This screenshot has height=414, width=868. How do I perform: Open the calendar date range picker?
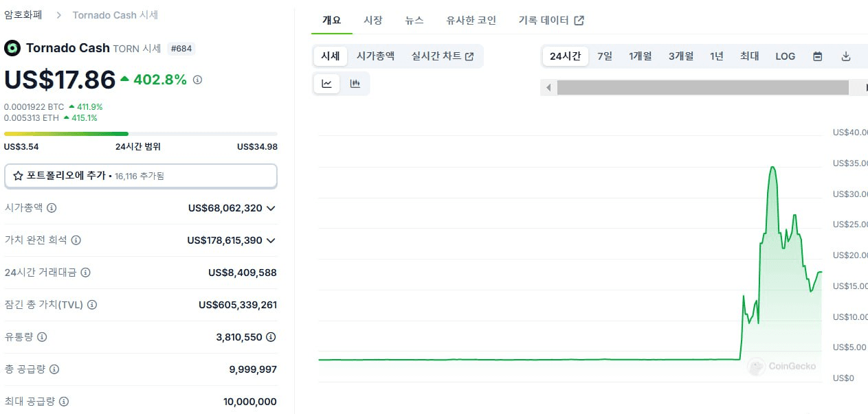[818, 56]
